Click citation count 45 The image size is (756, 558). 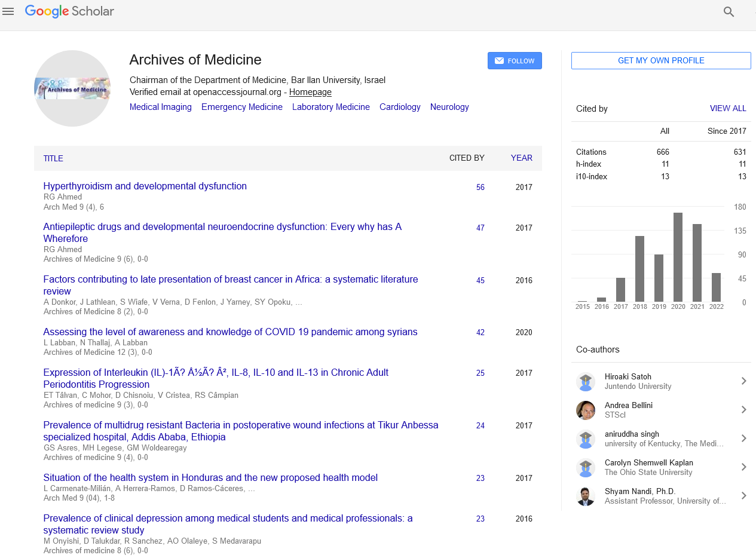point(480,281)
